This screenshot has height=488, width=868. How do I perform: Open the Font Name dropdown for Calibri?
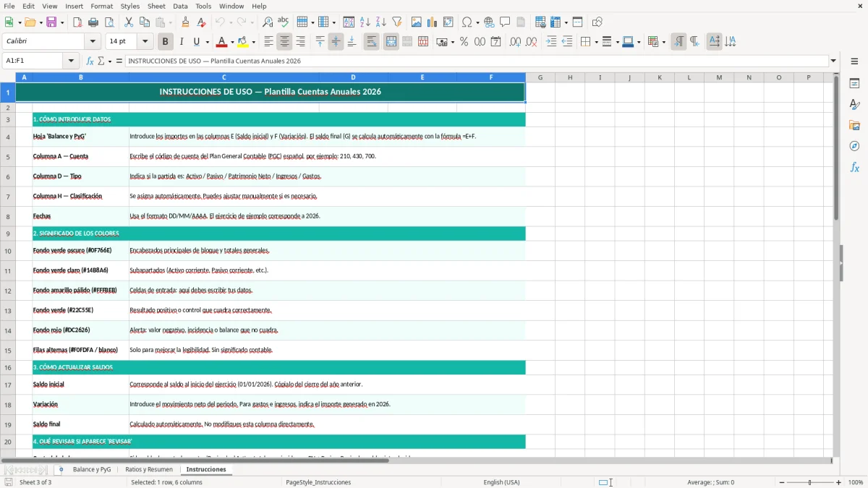[92, 42]
